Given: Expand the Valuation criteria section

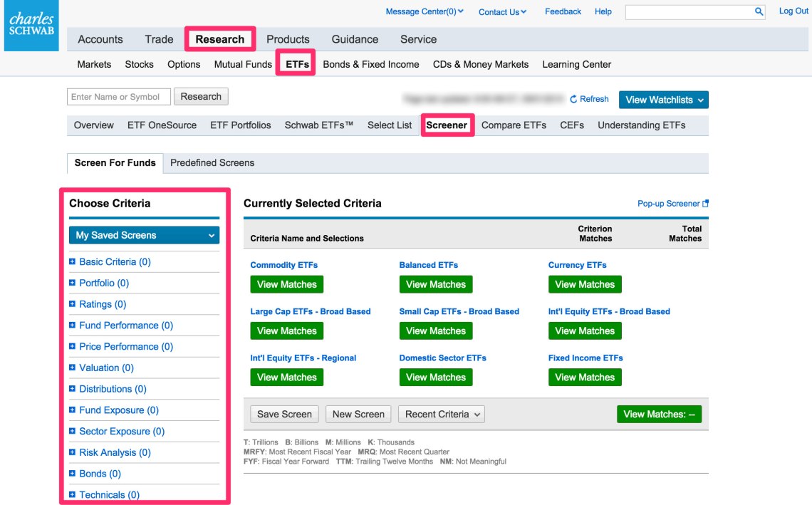Looking at the screenshot, I should [101, 368].
